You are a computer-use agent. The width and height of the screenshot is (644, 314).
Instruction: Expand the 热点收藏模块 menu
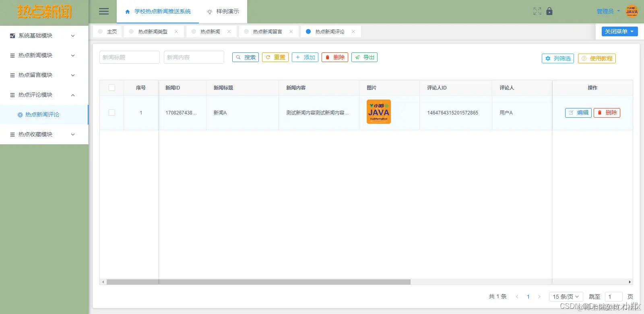coord(44,134)
